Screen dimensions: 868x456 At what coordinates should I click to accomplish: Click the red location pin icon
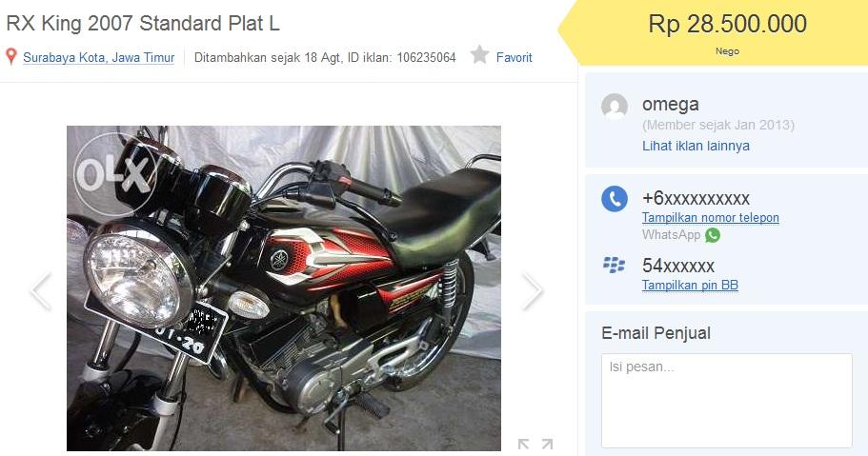(11, 56)
